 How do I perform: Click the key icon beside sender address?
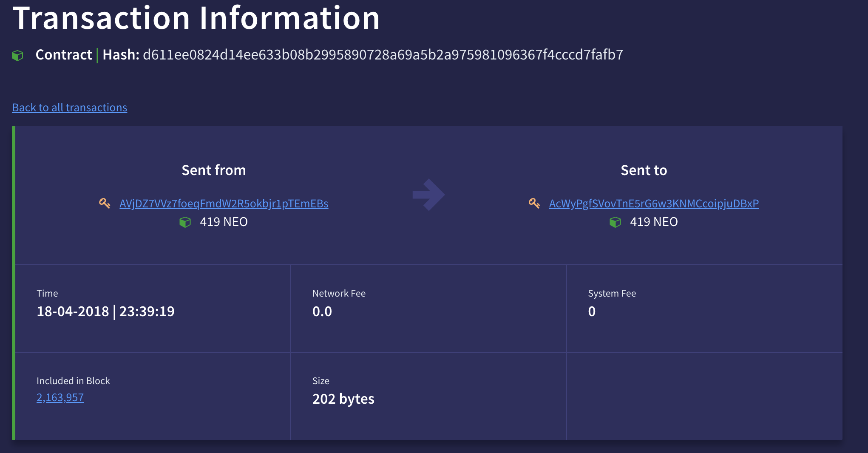coord(105,203)
